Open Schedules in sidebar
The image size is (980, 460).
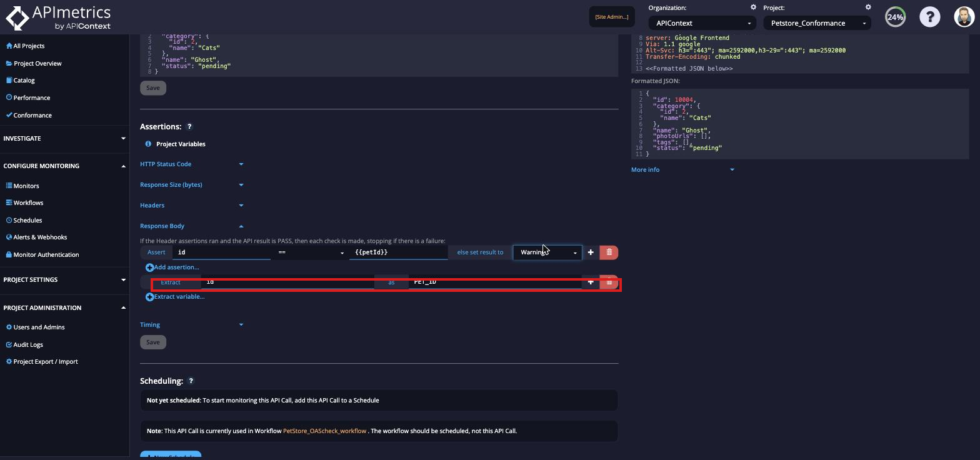pos(24,221)
